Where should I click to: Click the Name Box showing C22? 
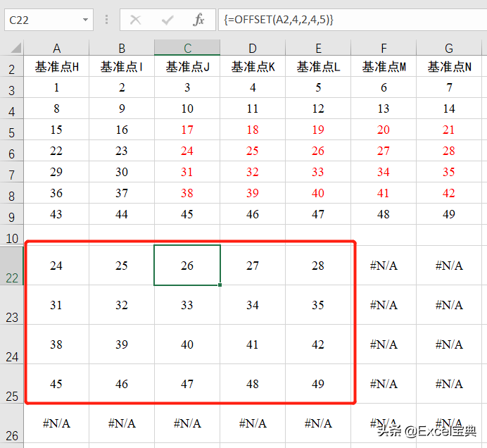click(49, 20)
